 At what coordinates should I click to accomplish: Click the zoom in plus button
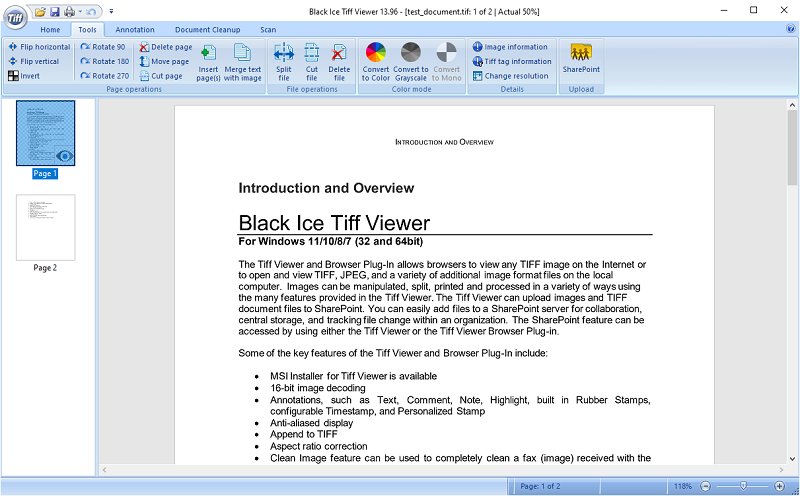(779, 486)
